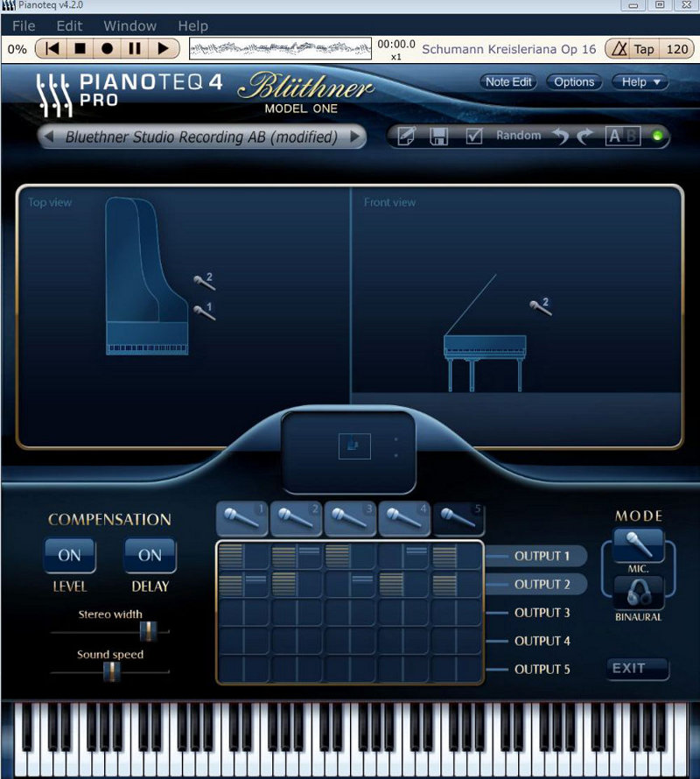
Task: Click the 00:00.0 playback time display
Action: pyautogui.click(x=396, y=45)
